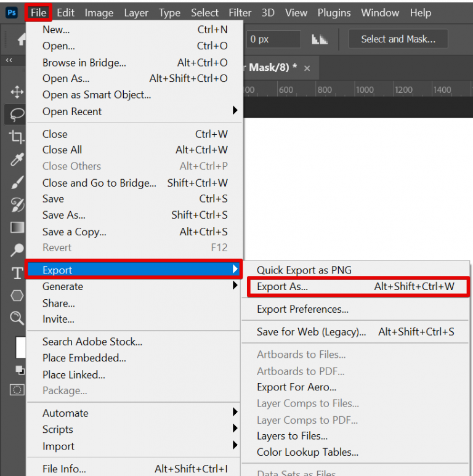Reset default foreground/background colors icon

coord(20,370)
